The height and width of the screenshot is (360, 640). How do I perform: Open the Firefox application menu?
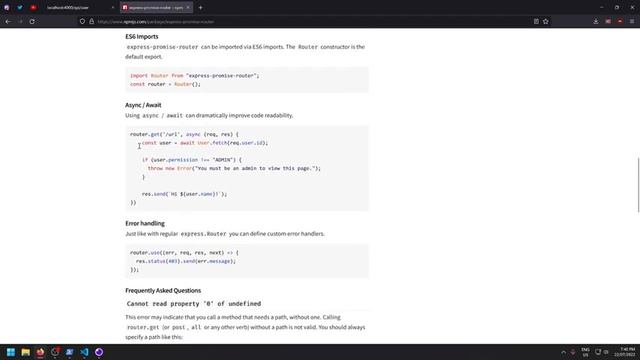tap(632, 21)
